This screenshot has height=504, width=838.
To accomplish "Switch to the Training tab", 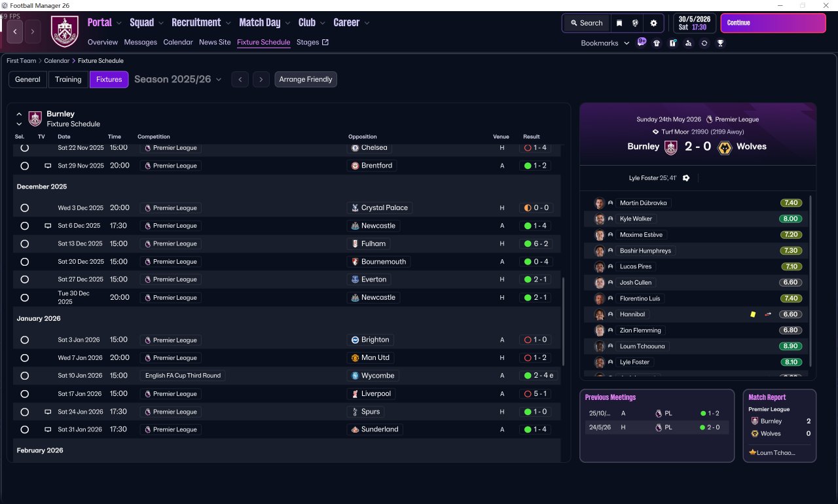I will 68,79.
